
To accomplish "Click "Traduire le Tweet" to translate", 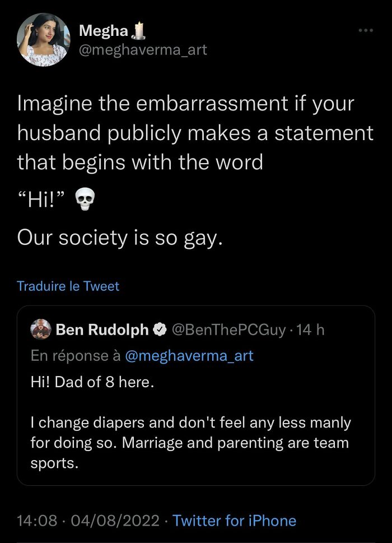I will pyautogui.click(x=68, y=286).
